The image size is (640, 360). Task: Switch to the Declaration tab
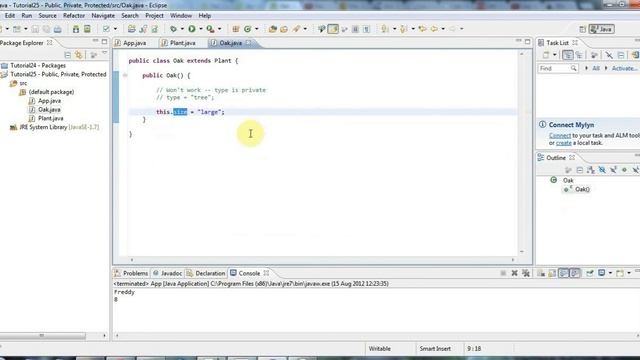[x=206, y=273]
